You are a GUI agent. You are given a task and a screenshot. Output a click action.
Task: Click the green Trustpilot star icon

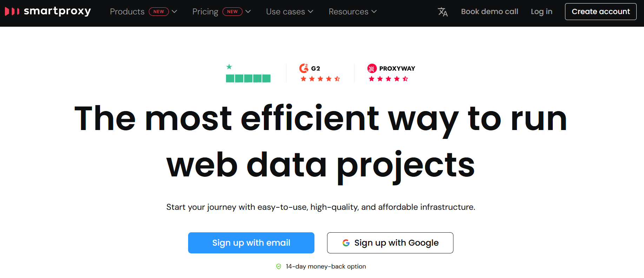click(x=229, y=67)
